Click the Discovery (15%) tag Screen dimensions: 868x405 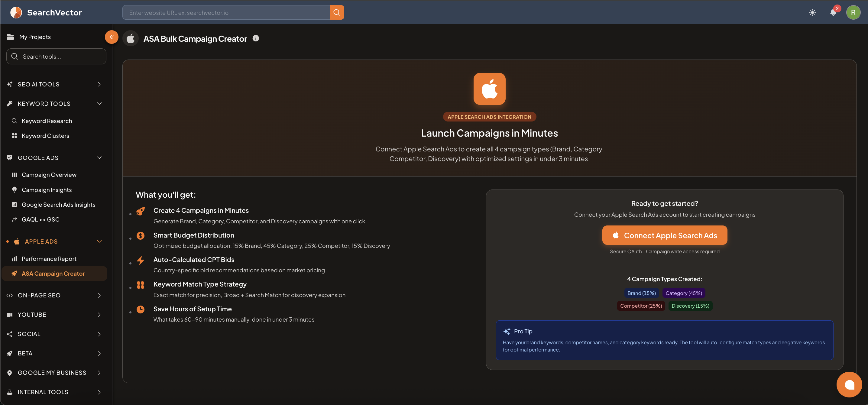click(690, 306)
